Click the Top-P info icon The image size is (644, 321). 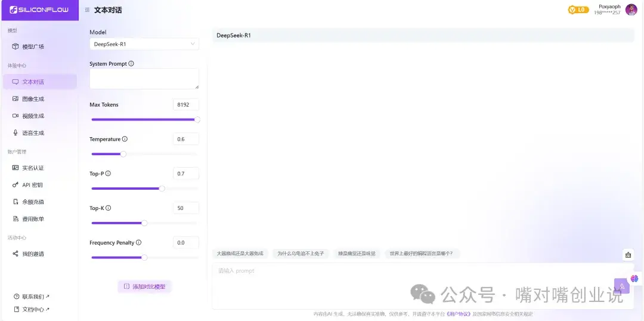108,174
